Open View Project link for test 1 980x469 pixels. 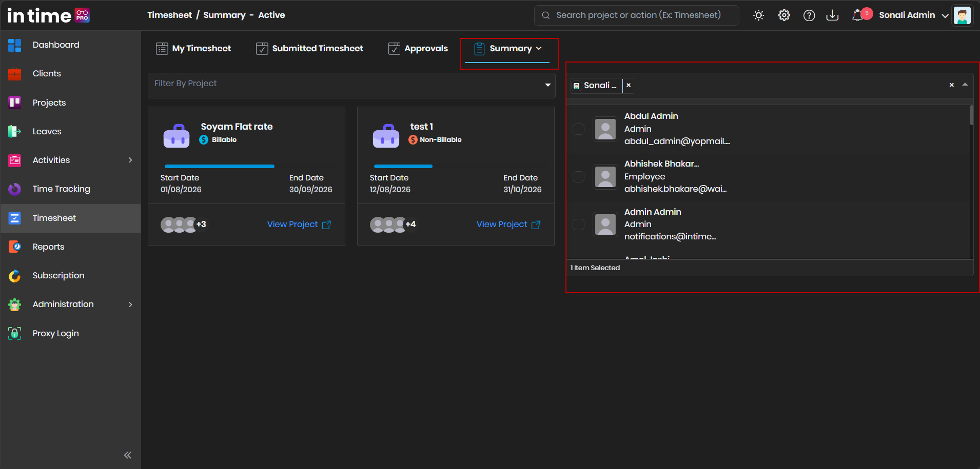tap(508, 225)
